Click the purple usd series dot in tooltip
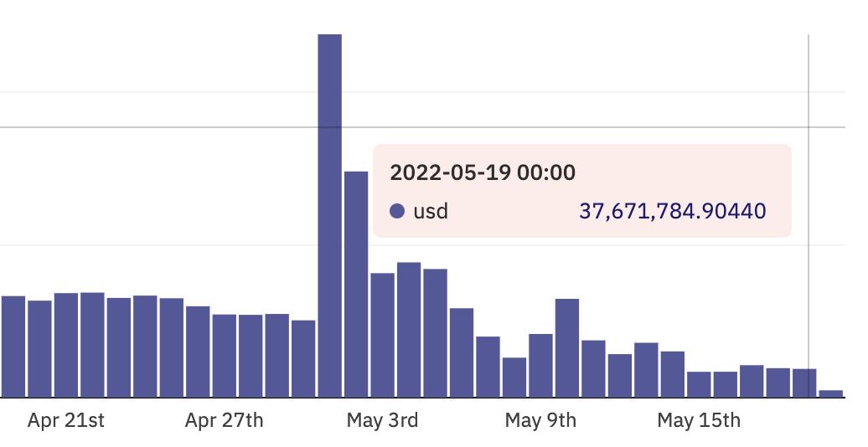Viewport: 868px width, 447px height. [398, 211]
